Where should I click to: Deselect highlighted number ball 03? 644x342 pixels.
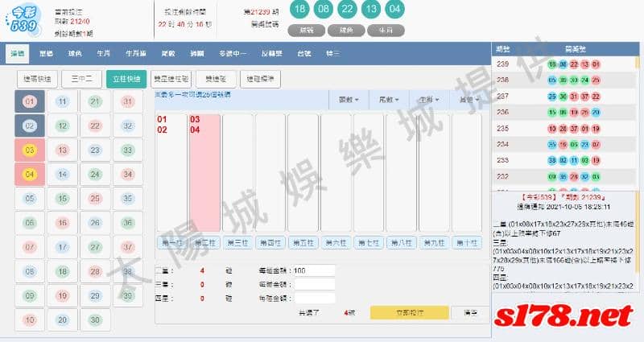[30, 150]
